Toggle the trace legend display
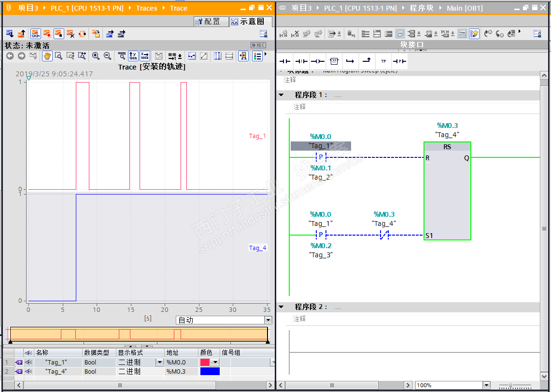 pos(257,56)
